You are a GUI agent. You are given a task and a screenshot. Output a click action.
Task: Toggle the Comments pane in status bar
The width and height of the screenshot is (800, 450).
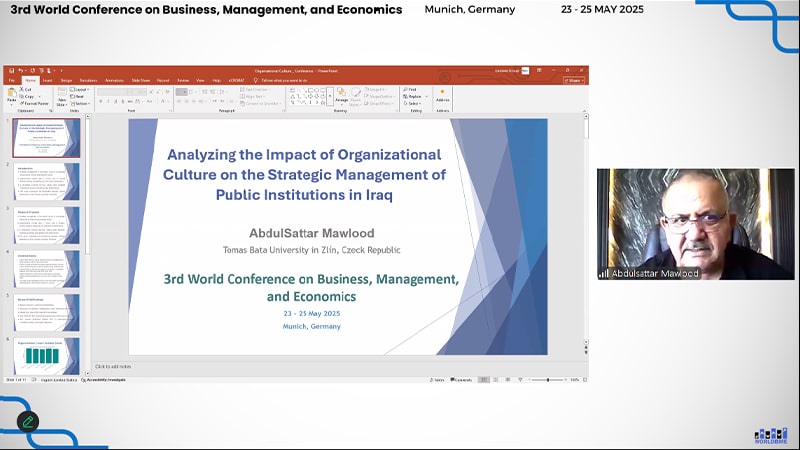(463, 380)
